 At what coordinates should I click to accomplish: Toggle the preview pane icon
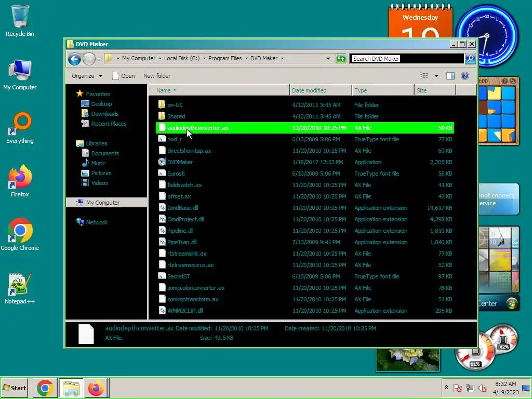(450, 76)
